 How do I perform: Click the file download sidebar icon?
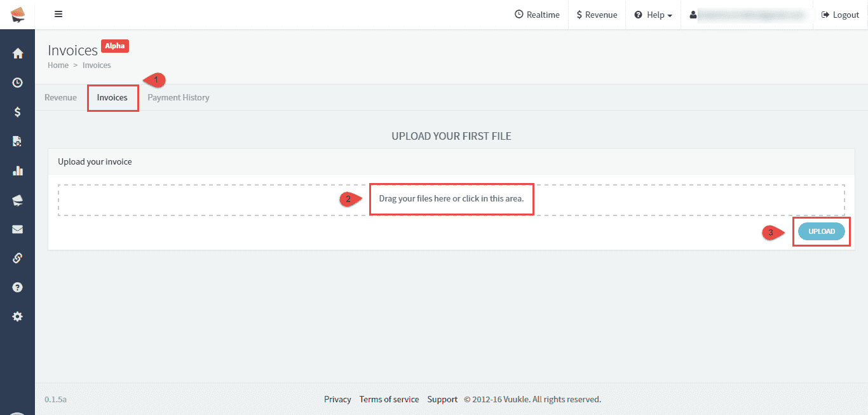point(18,141)
